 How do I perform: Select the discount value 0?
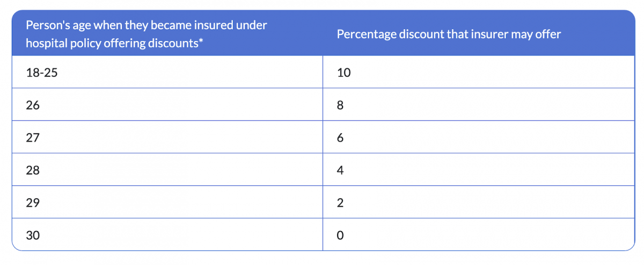[x=340, y=235]
